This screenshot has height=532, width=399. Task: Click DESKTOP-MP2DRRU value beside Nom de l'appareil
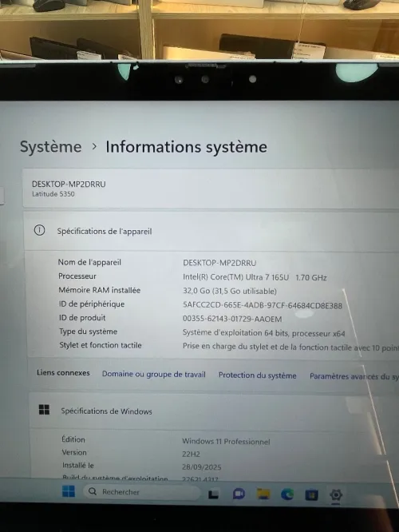(219, 263)
